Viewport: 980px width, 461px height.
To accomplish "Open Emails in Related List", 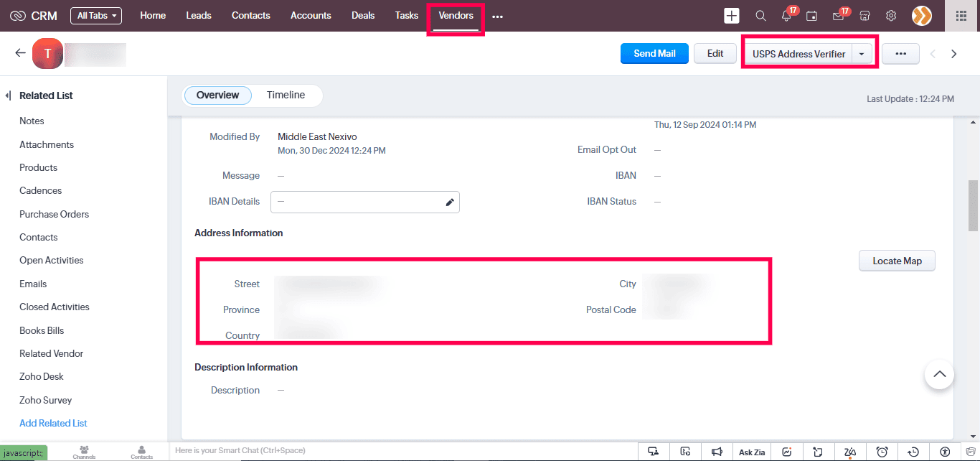I will click(33, 284).
